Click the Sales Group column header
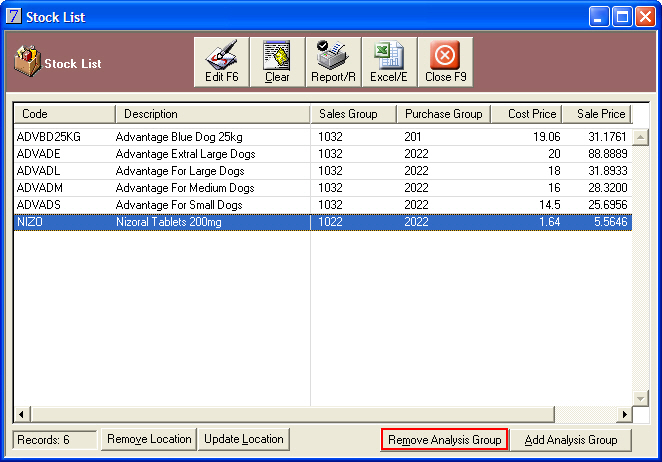Screen dimensions: 662x462 click(x=353, y=114)
